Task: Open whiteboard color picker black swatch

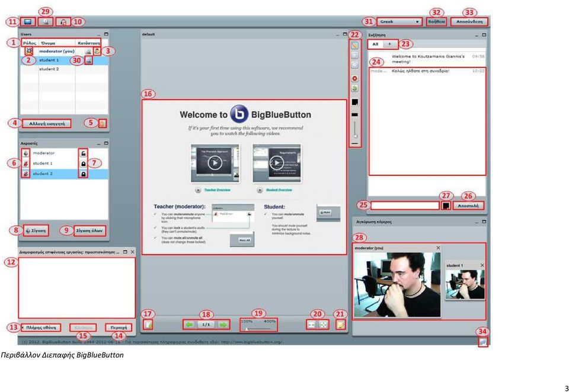Action: click(355, 102)
